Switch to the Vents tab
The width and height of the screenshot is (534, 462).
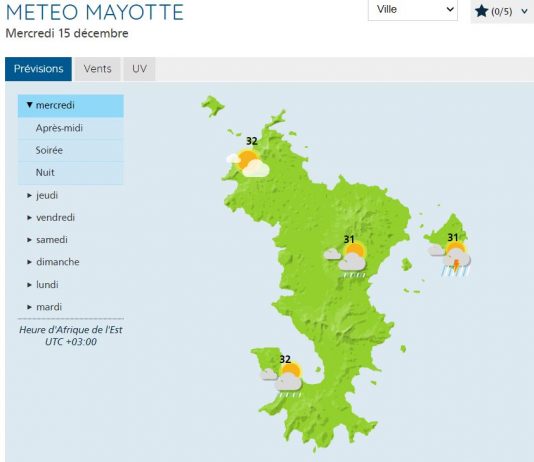(98, 69)
